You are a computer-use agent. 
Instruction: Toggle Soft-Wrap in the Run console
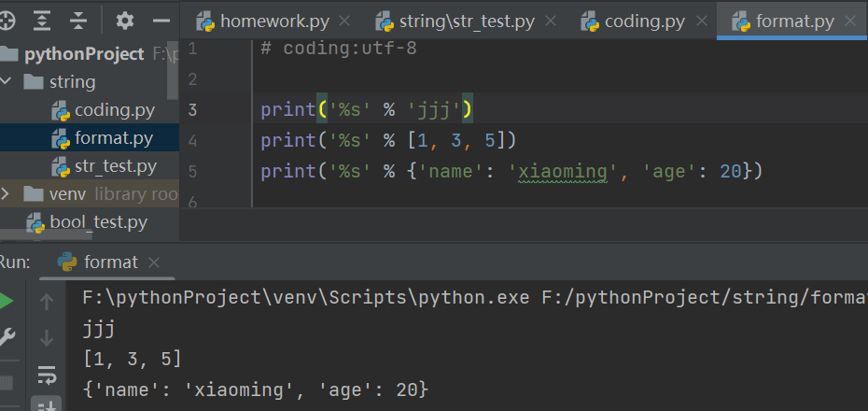point(47,375)
